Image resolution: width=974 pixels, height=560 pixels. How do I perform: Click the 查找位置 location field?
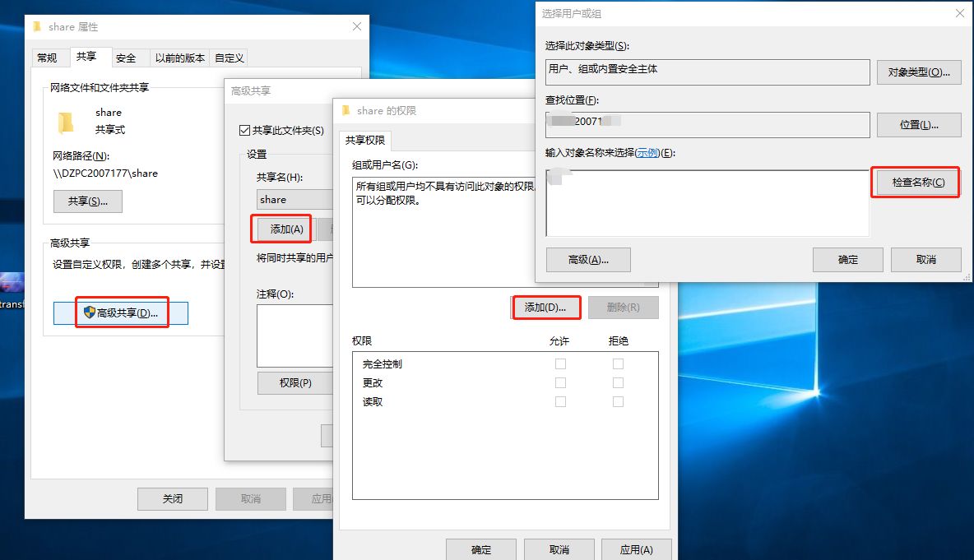pos(707,125)
